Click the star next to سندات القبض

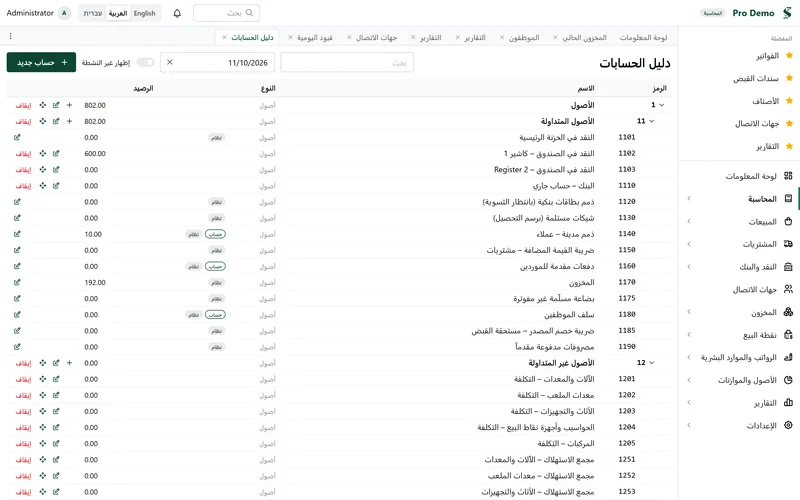pyautogui.click(x=789, y=78)
